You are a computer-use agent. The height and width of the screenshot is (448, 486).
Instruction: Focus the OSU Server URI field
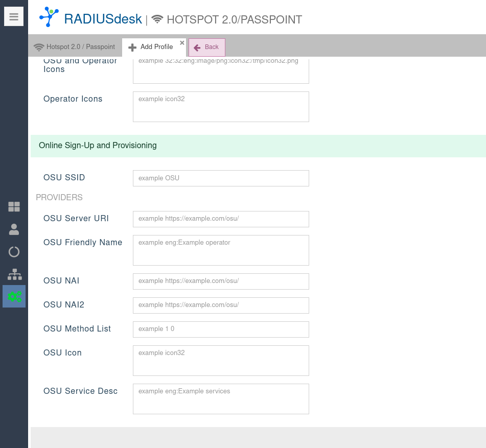click(x=221, y=219)
